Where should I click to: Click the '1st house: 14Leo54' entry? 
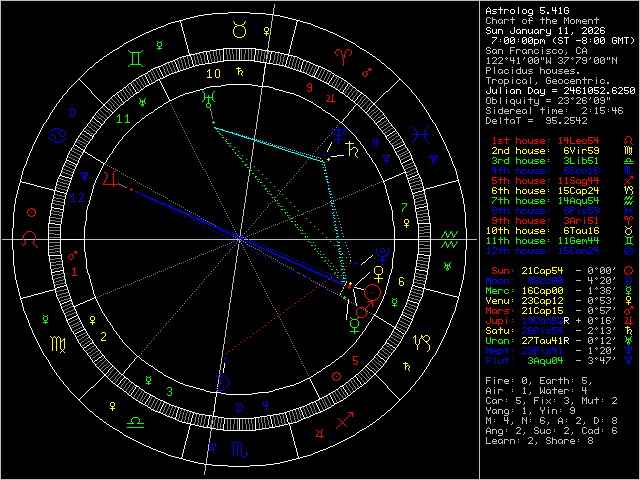545,141
